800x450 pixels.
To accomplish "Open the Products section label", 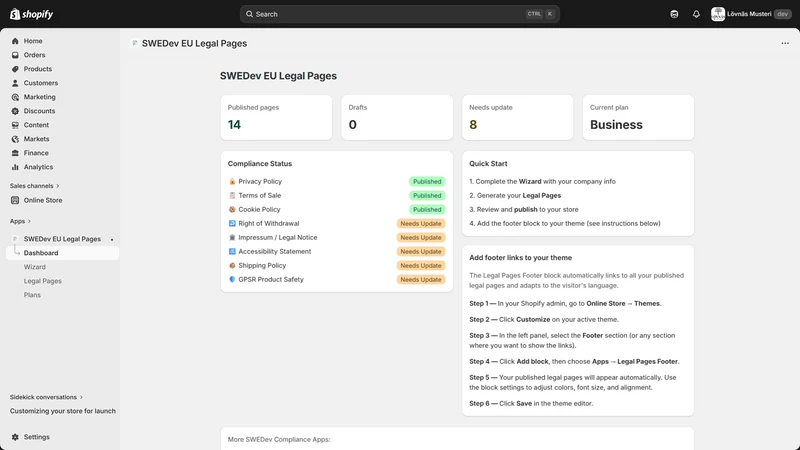I will point(38,69).
